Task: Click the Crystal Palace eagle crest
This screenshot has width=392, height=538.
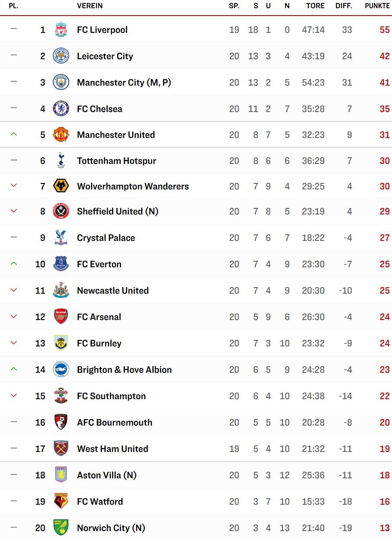Action: click(61, 238)
